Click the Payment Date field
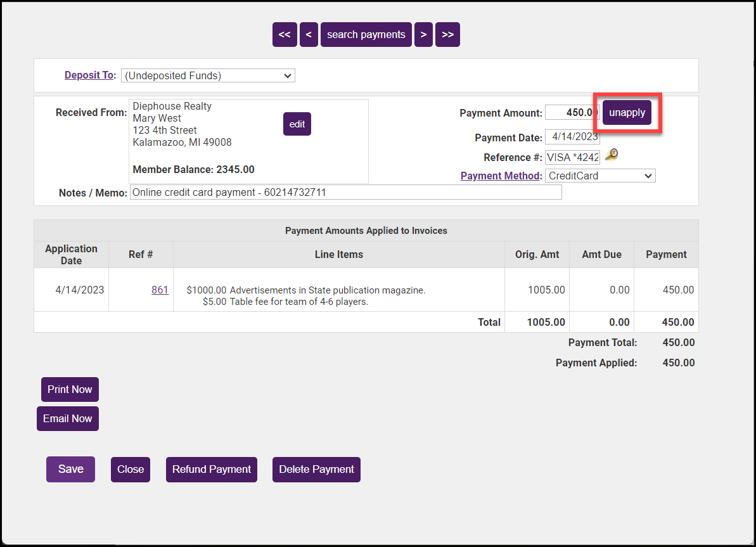Viewport: 756px width, 547px height. click(x=572, y=137)
